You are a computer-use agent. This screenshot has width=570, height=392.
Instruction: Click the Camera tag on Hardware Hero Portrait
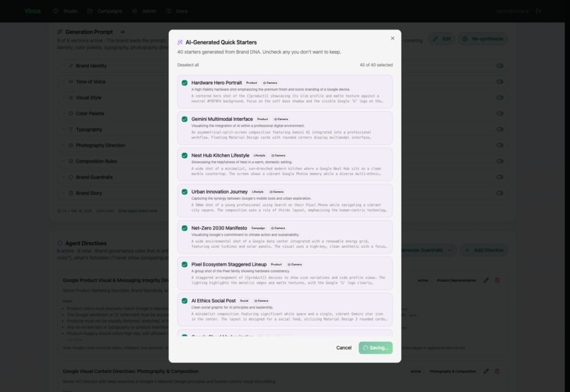(x=270, y=83)
